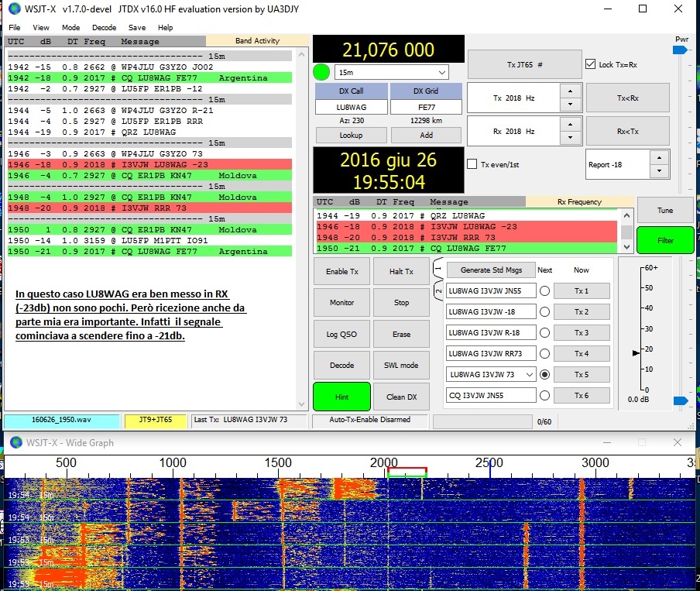Click the Clean DX button
This screenshot has height=591, width=700.
click(401, 397)
